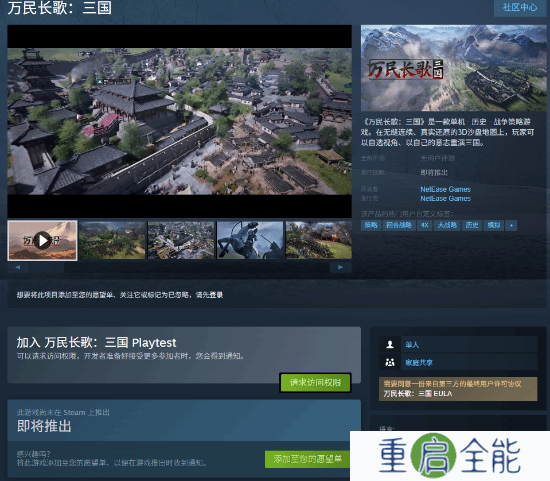This screenshot has width=550, height=481.
Task: Select the 历史 tag
Action: click(471, 225)
